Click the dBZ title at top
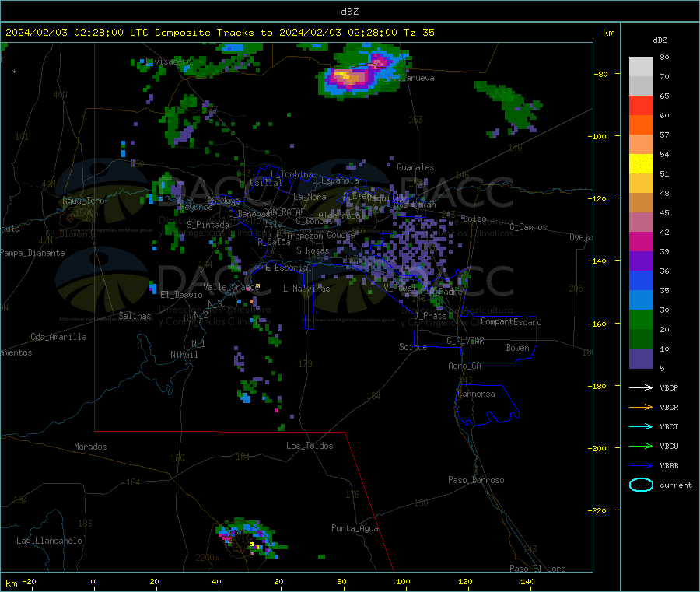This screenshot has width=700, height=592. point(349,12)
